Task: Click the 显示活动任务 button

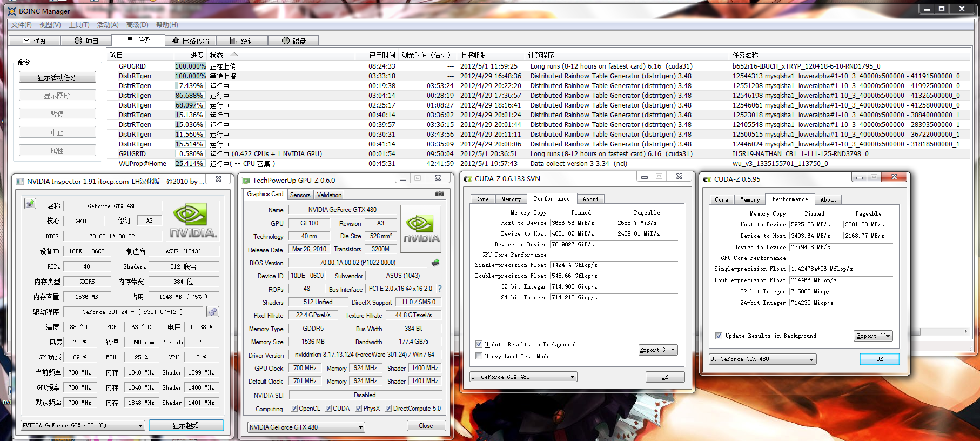Action: click(57, 77)
